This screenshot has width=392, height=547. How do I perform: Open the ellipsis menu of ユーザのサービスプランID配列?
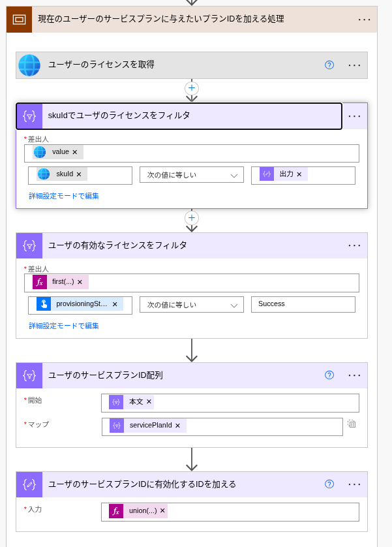(354, 376)
